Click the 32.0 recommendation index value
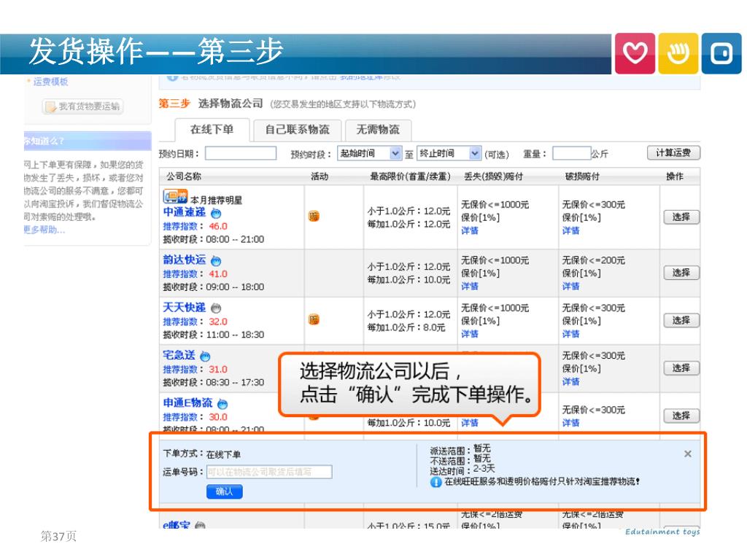Image resolution: width=747 pixels, height=560 pixels. pos(218,322)
